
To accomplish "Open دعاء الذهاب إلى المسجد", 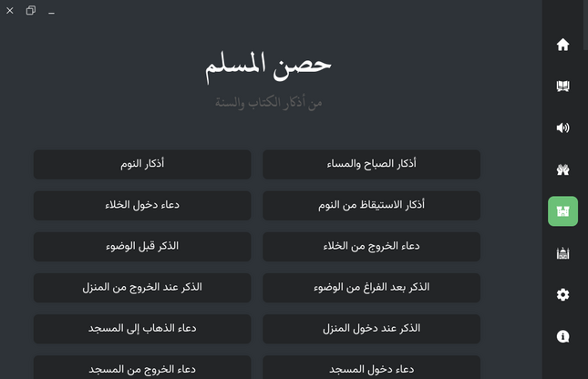I will [142, 329].
